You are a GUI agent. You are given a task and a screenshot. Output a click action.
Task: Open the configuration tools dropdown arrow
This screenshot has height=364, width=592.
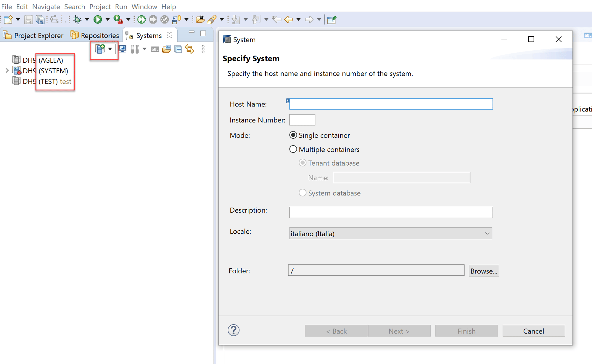tap(144, 49)
